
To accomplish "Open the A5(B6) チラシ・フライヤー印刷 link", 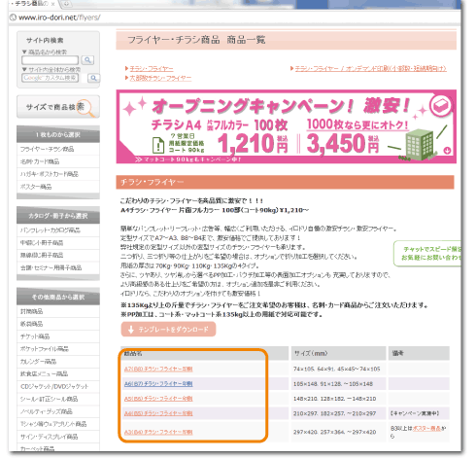I will pos(158,399).
